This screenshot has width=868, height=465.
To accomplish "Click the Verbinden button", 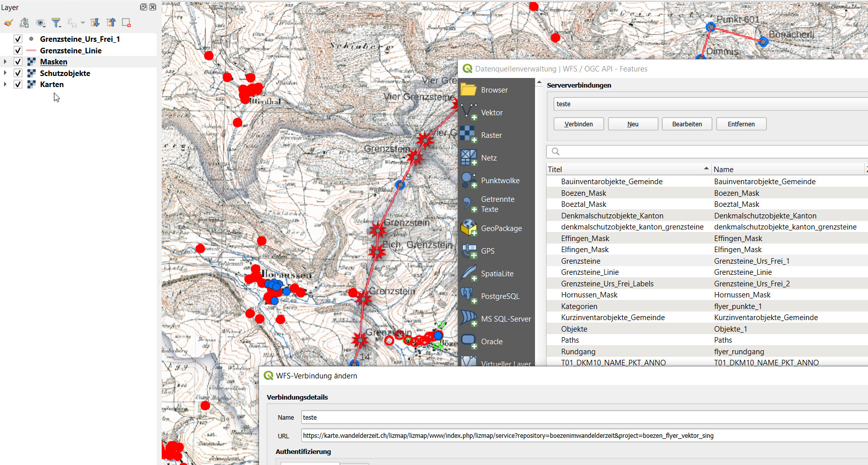I will (578, 124).
